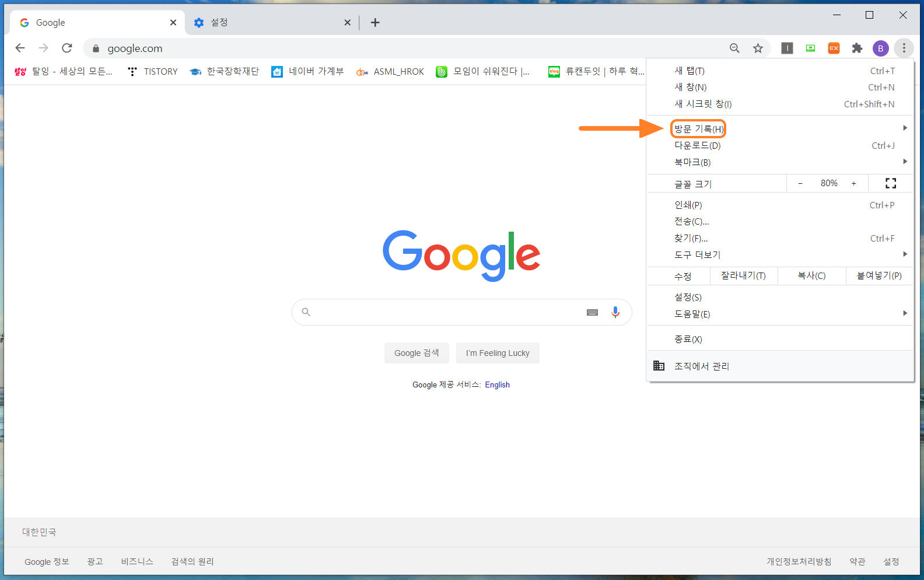The image size is (924, 580).
Task: Open the 한국장학재단 bookmark
Action: pyautogui.click(x=224, y=71)
